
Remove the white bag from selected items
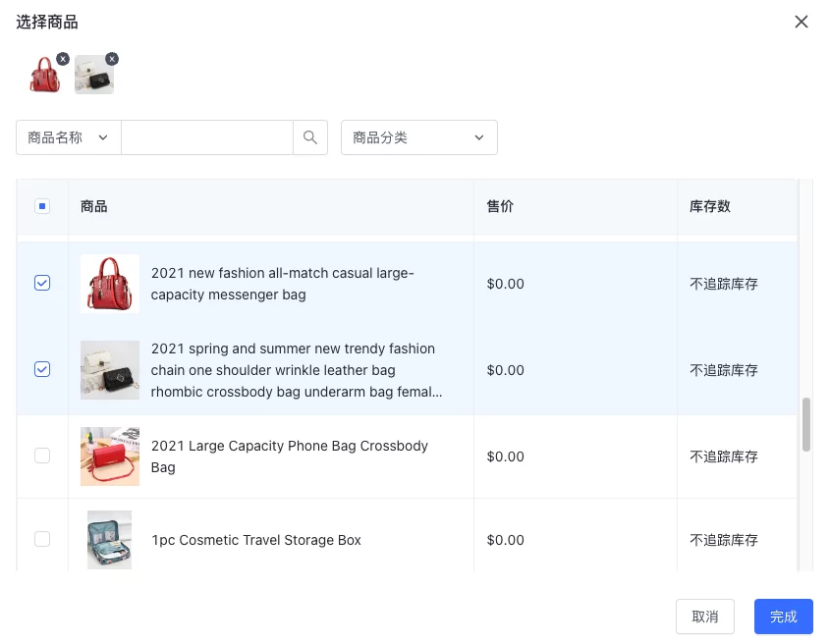coord(112,59)
